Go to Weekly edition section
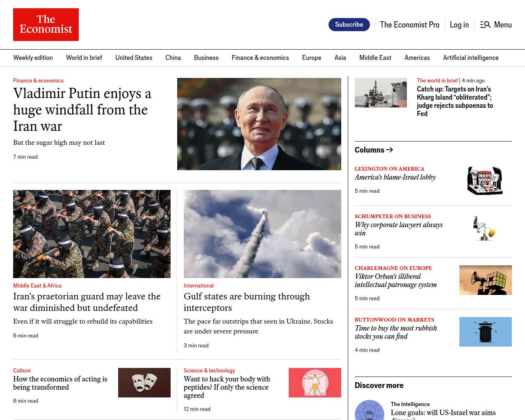525x420 pixels. click(33, 58)
